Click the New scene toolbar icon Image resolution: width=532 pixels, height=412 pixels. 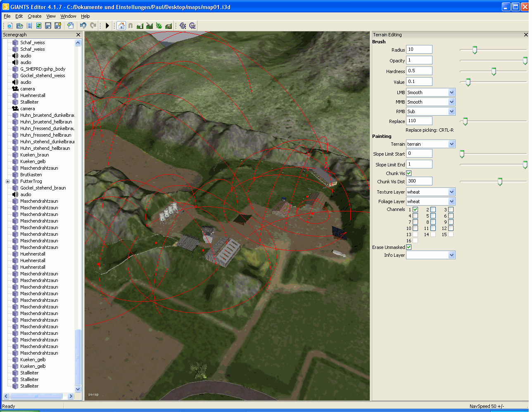[x=9, y=26]
